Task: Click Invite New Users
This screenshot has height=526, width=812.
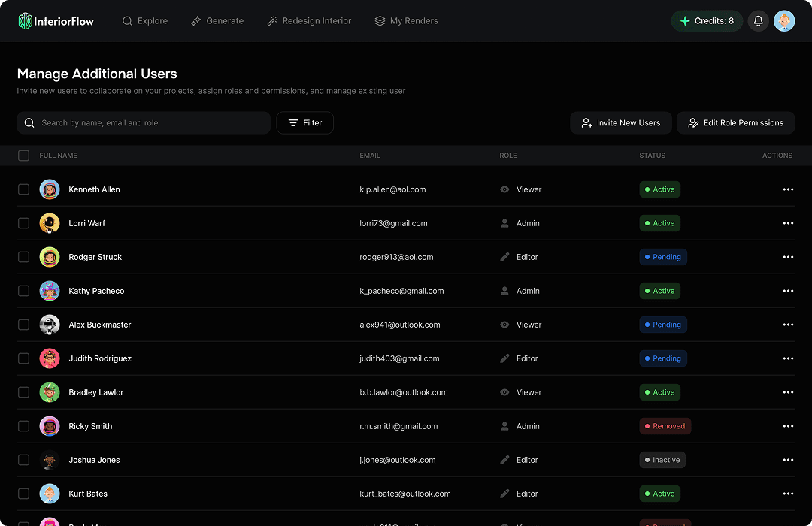Action: (621, 122)
